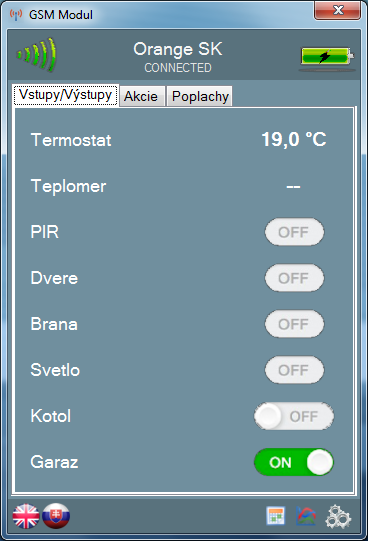Toggle the Brana OFF indicator
Screen dimensions: 368x541
click(x=294, y=324)
